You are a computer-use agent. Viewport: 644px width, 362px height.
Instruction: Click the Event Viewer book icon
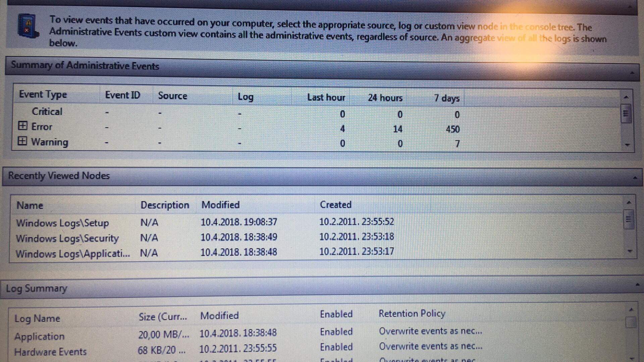[28, 26]
